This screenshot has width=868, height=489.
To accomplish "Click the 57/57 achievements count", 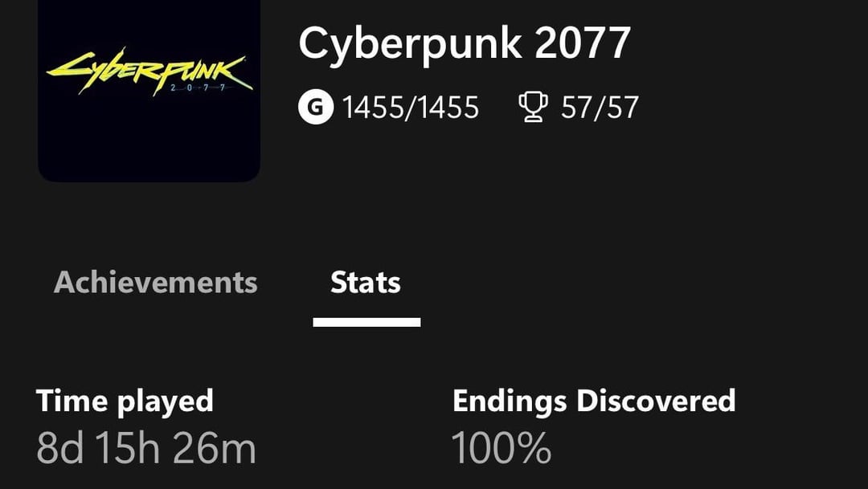I will click(600, 108).
